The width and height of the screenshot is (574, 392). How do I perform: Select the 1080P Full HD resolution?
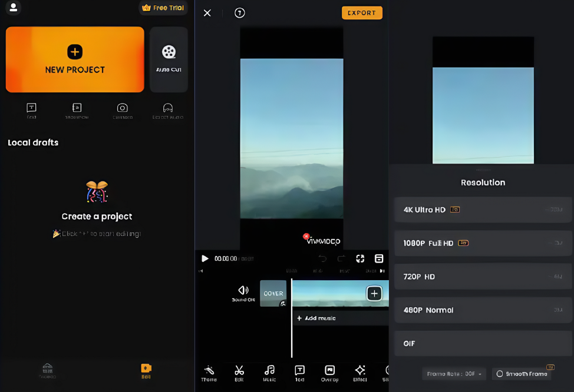(483, 243)
